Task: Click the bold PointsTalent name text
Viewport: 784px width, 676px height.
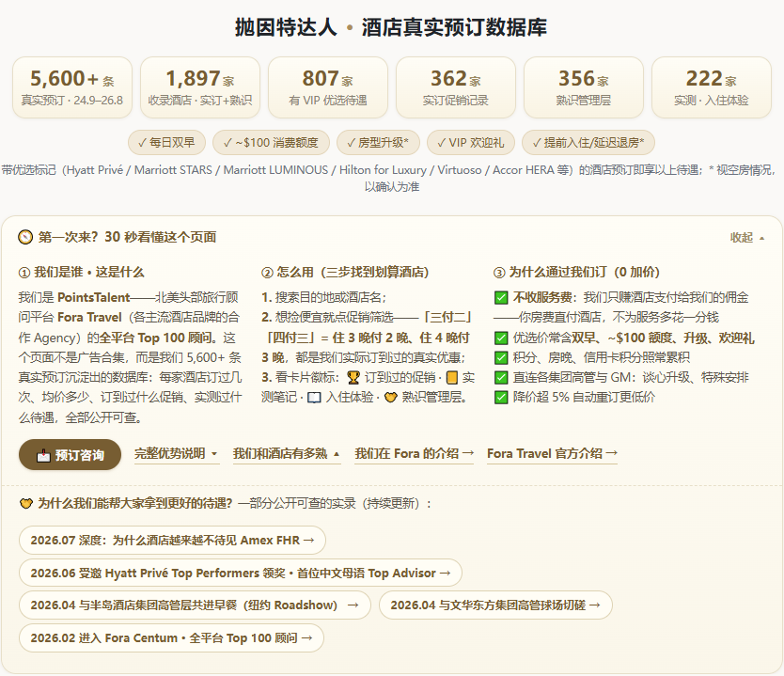Action: [93, 297]
